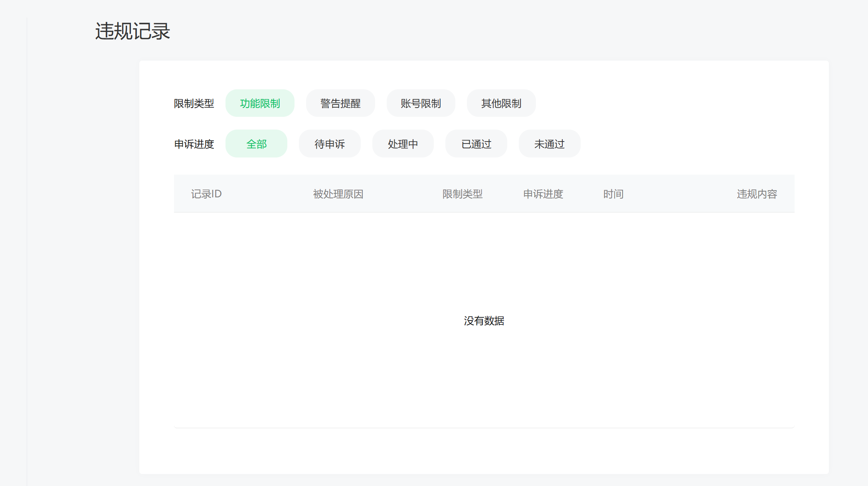Select the 功能限制 filter chip

pos(260,103)
